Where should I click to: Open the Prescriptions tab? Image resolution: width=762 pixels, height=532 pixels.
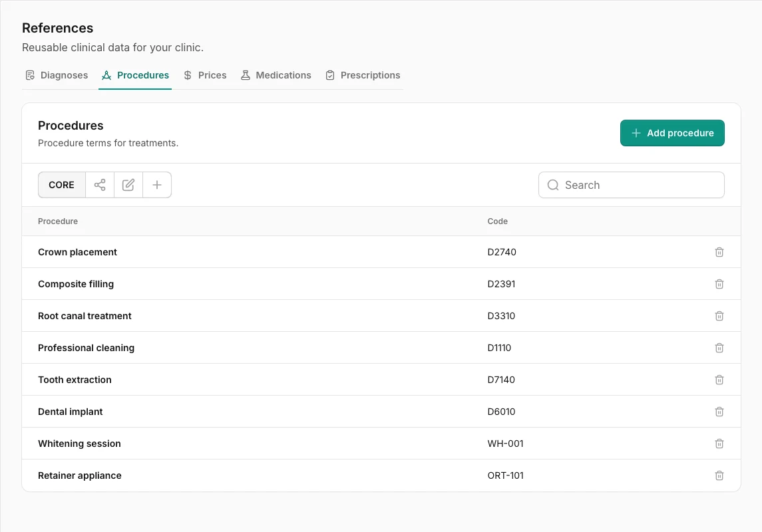(x=363, y=75)
